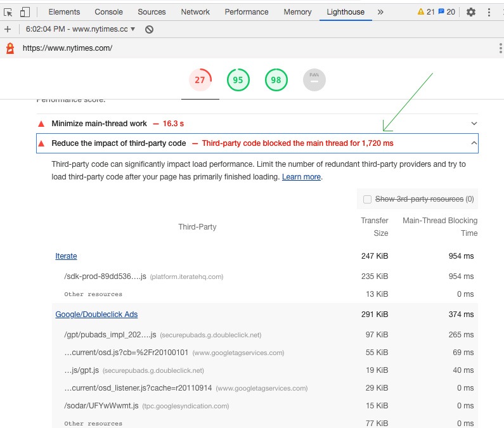504x428 pixels.
Task: Click the 13 KiB transfer size value
Action: coord(377,294)
